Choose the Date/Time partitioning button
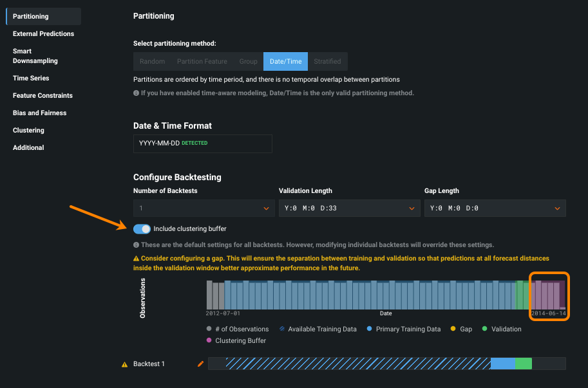Image resolution: width=588 pixels, height=388 pixels. tap(285, 62)
